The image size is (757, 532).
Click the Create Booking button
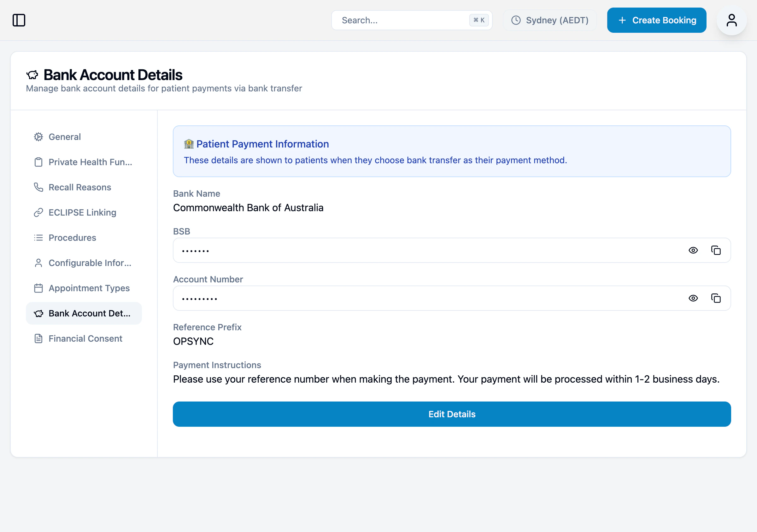tap(656, 20)
